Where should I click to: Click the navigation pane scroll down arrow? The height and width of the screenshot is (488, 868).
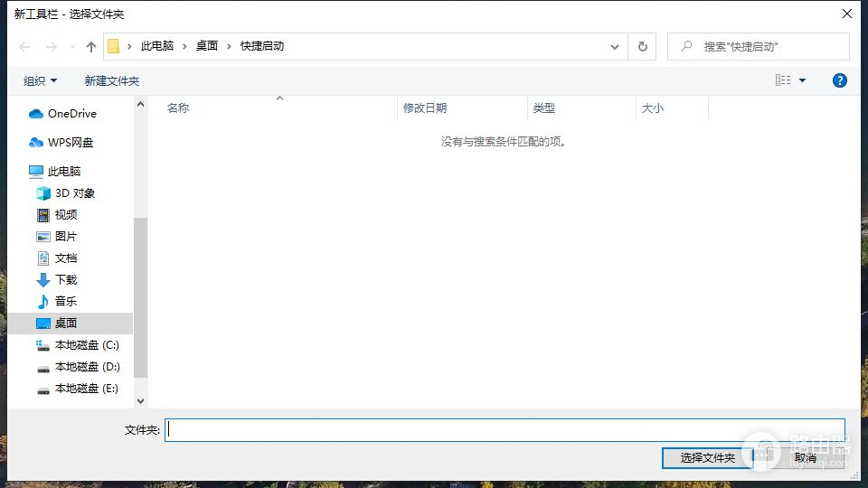140,400
